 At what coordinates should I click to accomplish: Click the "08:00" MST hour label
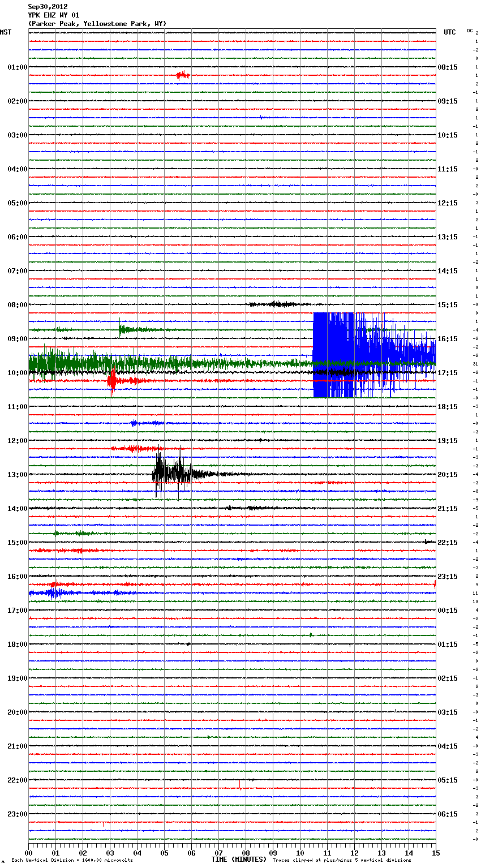(x=17, y=305)
